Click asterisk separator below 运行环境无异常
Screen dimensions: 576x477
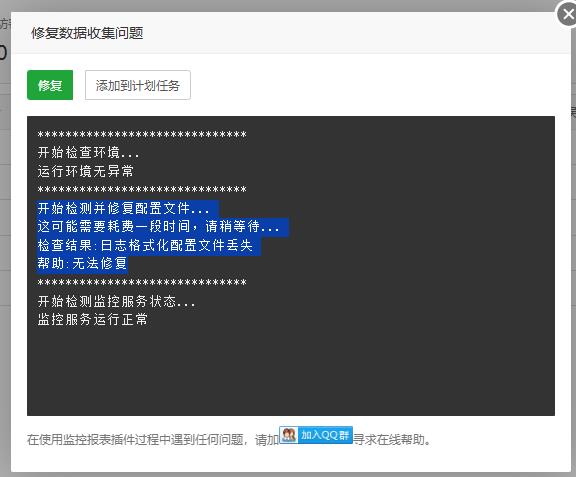[x=142, y=190]
